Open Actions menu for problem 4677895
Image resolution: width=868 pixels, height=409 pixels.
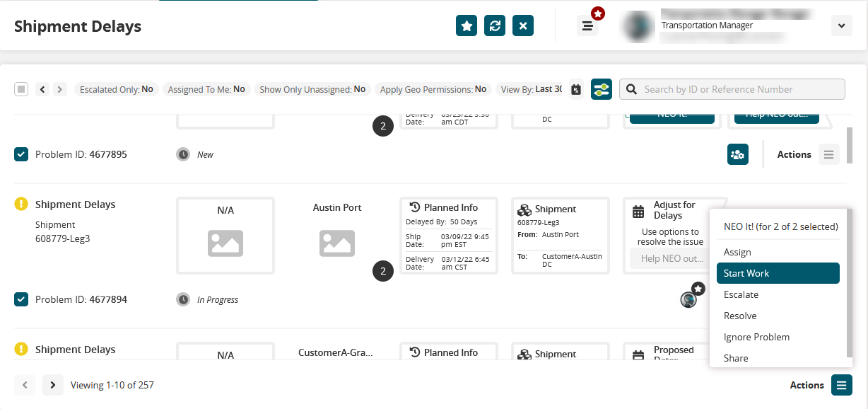(x=829, y=154)
